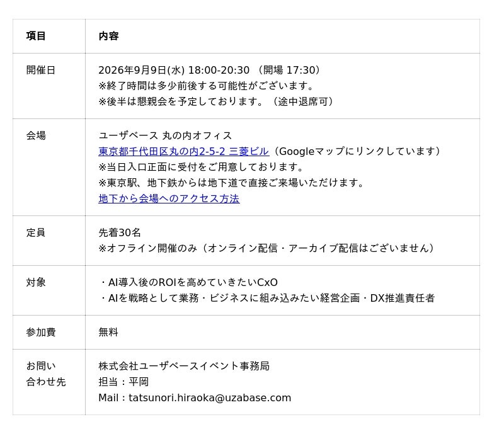The width and height of the screenshot is (504, 434).
Task: Click the 内容 column header
Action: point(108,36)
